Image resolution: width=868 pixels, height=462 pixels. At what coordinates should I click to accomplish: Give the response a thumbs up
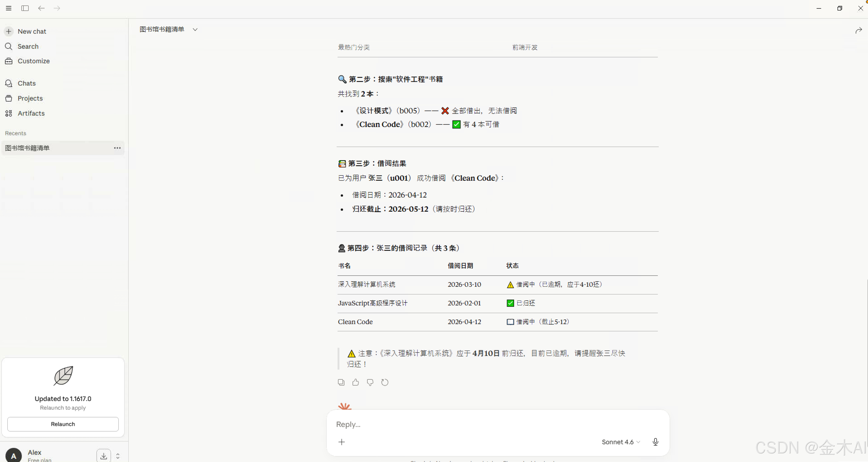(x=356, y=382)
